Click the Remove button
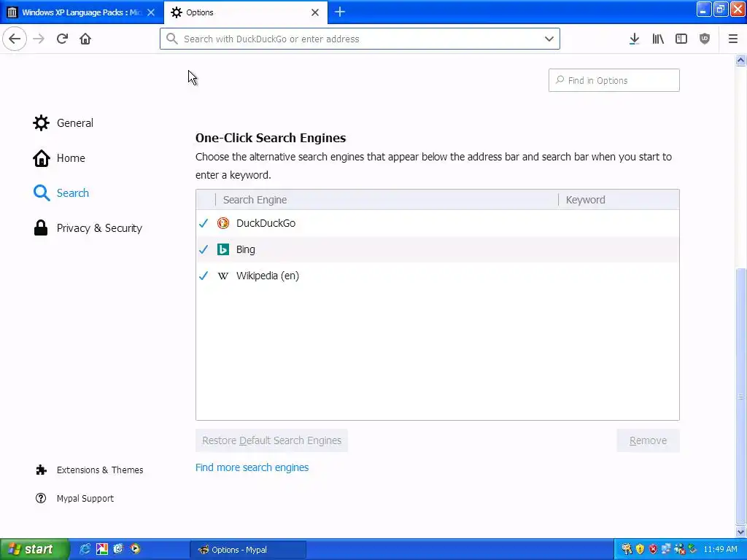 (648, 440)
